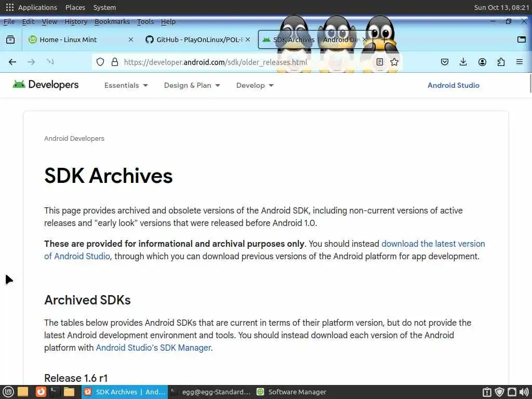Open the Firefox View button
The image size is (532, 399).
pyautogui.click(x=10, y=39)
